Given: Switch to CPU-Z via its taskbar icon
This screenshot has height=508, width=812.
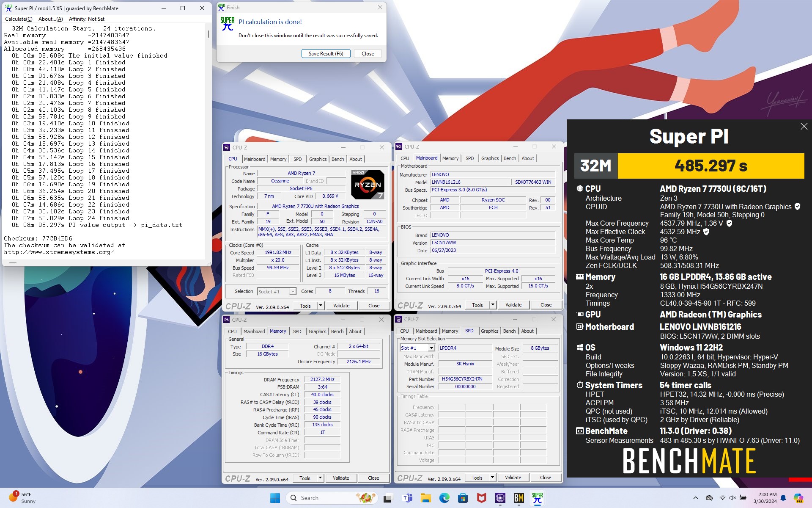Looking at the screenshot, I should (500, 498).
